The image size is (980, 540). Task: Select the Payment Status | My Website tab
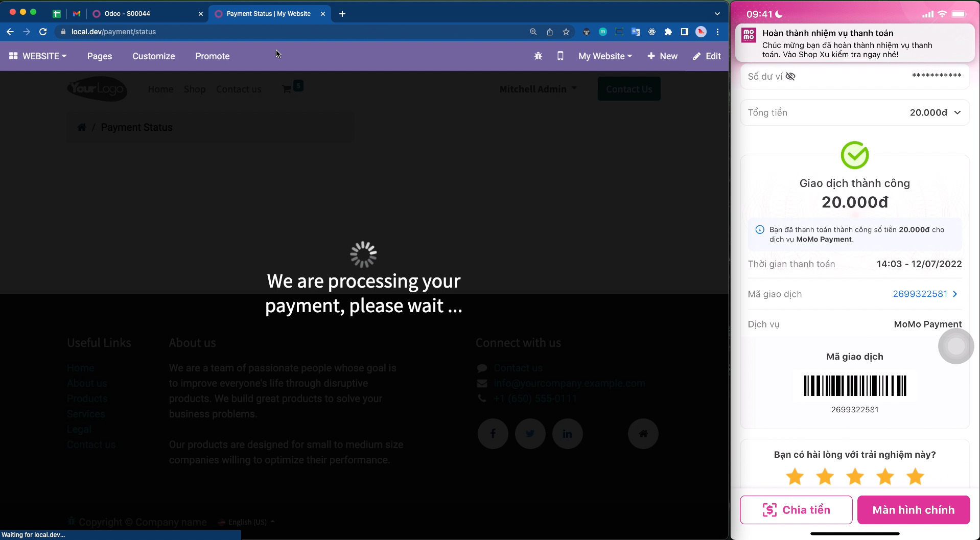[270, 14]
